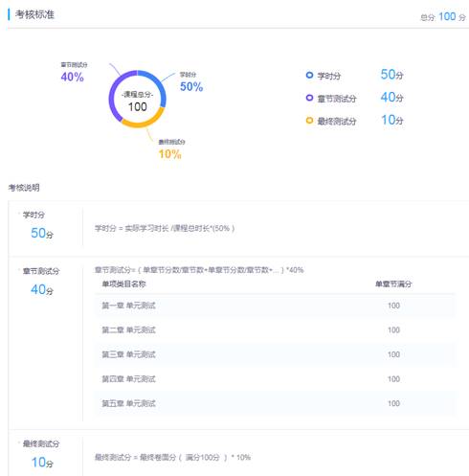
Task: Open the 第二章 单元测试 row
Action: click(275, 330)
